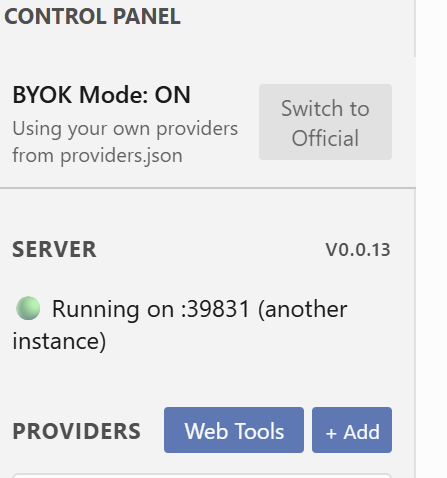The height and width of the screenshot is (478, 447).
Task: Open the Web Tools panel
Action: [x=234, y=430]
